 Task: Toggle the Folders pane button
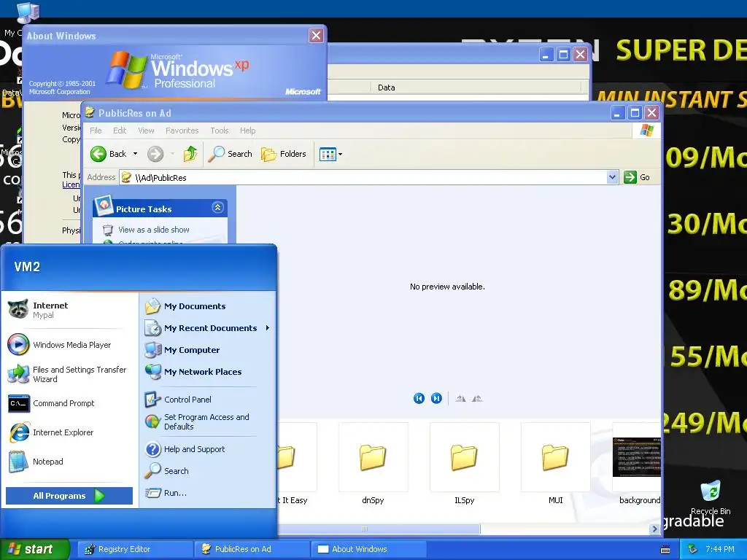pos(284,154)
